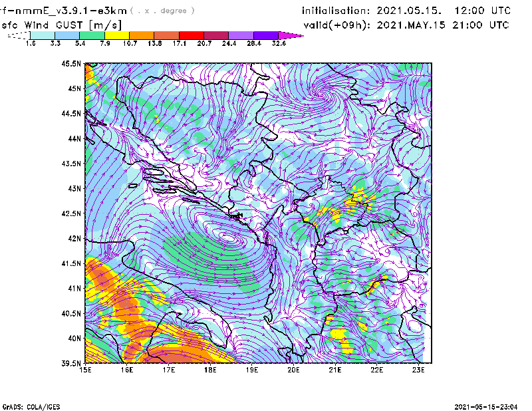Screen dimensions: 532x411
Task: Select the "22E" longitude label
Action: (377, 370)
